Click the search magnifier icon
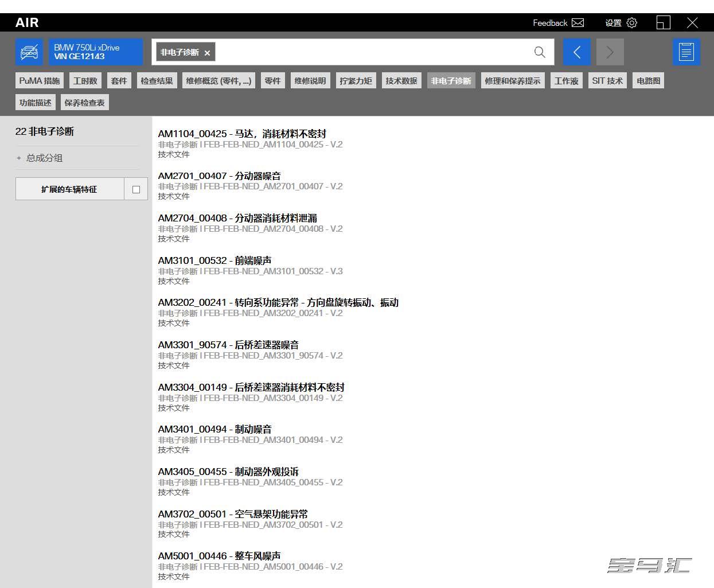Image resolution: width=714 pixels, height=588 pixels. (x=540, y=52)
